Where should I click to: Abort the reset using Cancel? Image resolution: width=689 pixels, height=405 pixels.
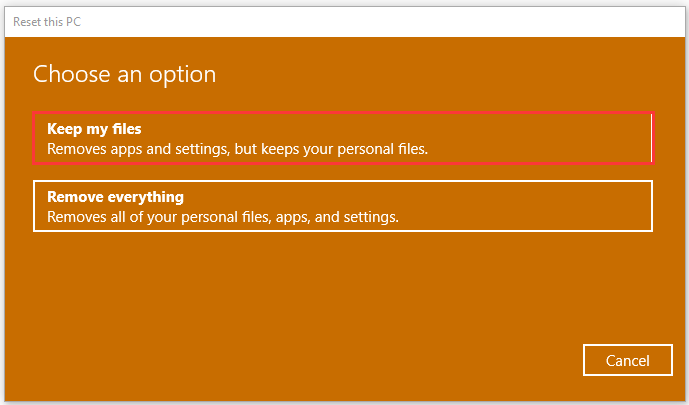pos(627,360)
